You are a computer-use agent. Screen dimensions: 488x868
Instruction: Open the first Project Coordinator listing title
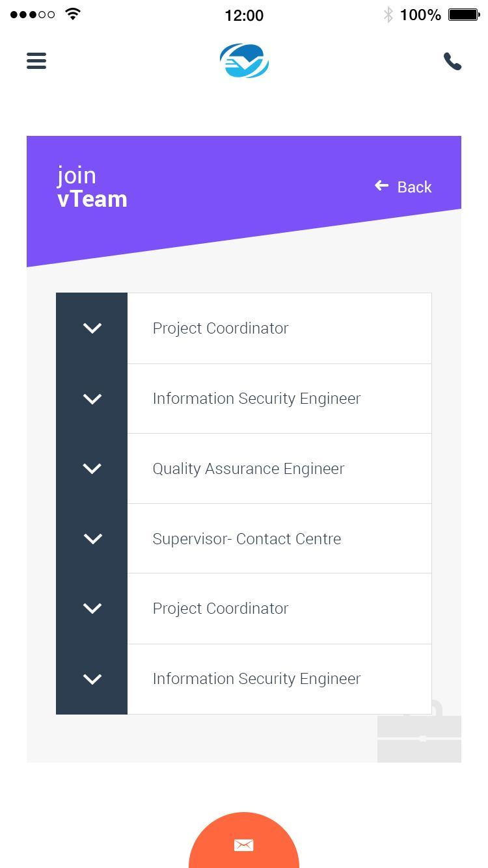[x=221, y=328]
